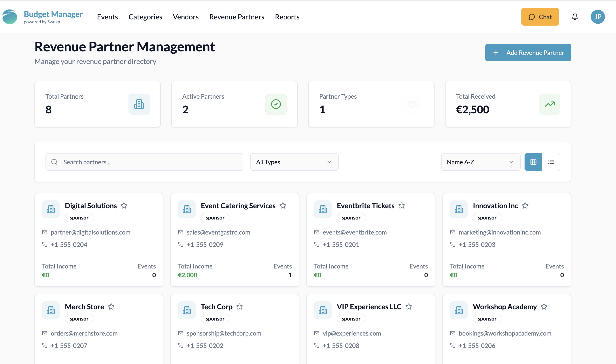Click phone number +1-555-0208
Image resolution: width=616 pixels, height=364 pixels.
(341, 346)
